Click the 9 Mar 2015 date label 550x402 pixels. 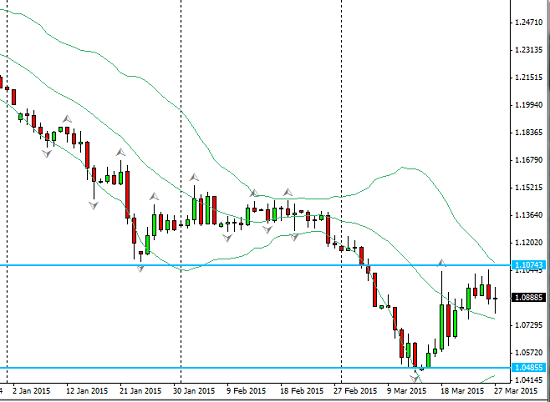click(407, 391)
